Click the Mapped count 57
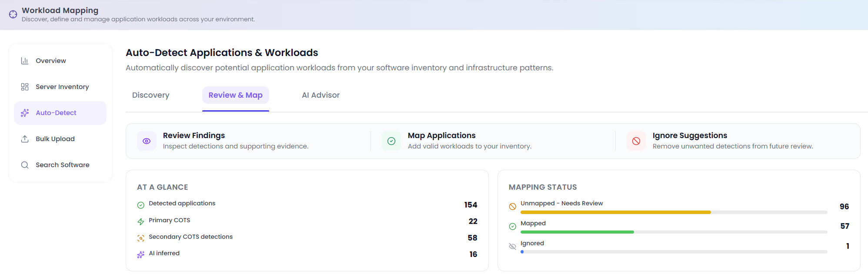The width and height of the screenshot is (868, 280). tap(845, 226)
